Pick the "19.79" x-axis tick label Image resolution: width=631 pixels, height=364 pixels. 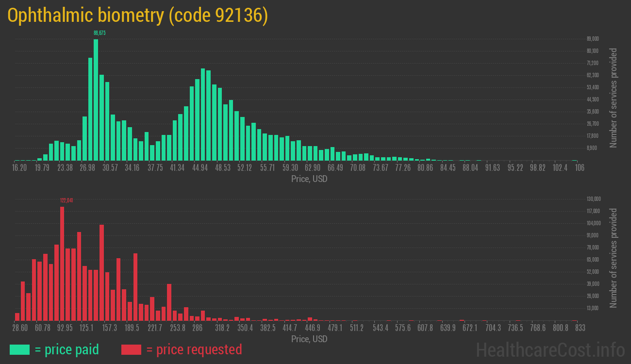tap(42, 167)
